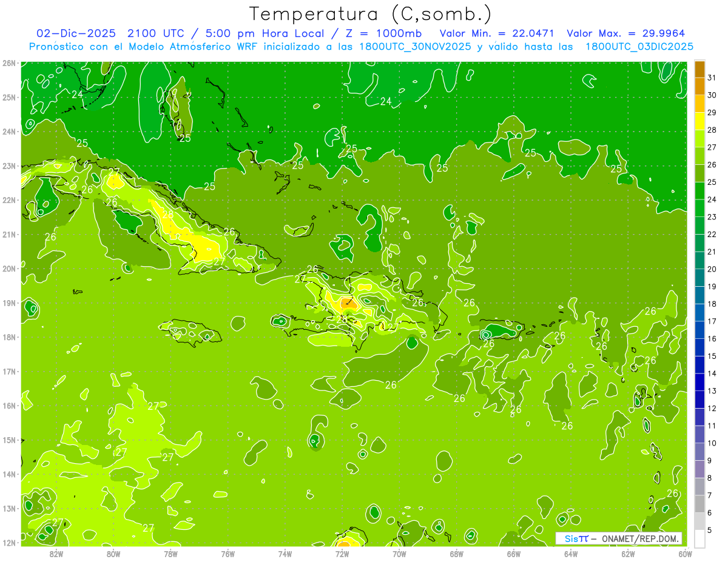Click the "Temperatura (C,somb.)" title
Screen dimensions: 728x562
[x=370, y=14]
